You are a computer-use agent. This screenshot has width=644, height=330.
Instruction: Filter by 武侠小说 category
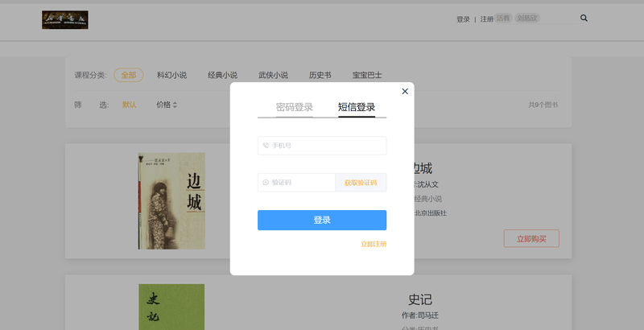coord(273,75)
